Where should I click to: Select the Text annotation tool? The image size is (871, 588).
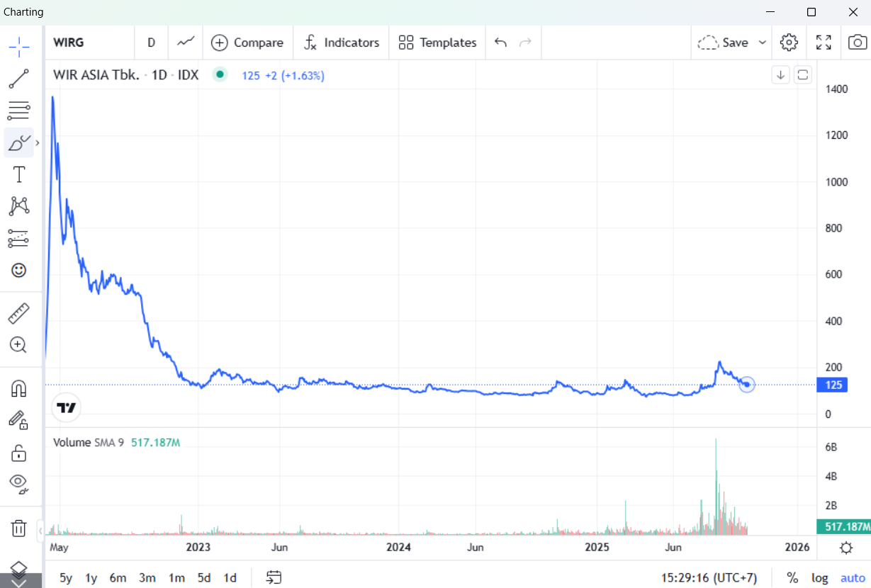click(19, 174)
